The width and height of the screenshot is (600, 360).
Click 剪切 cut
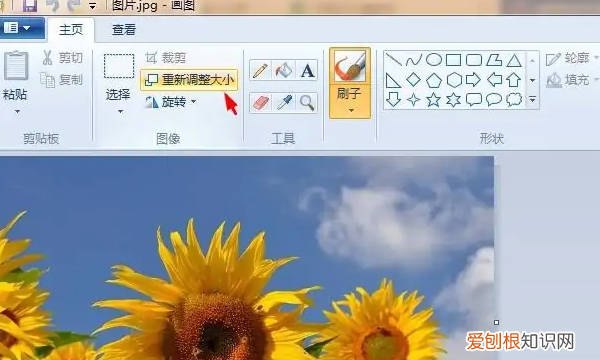tap(62, 58)
